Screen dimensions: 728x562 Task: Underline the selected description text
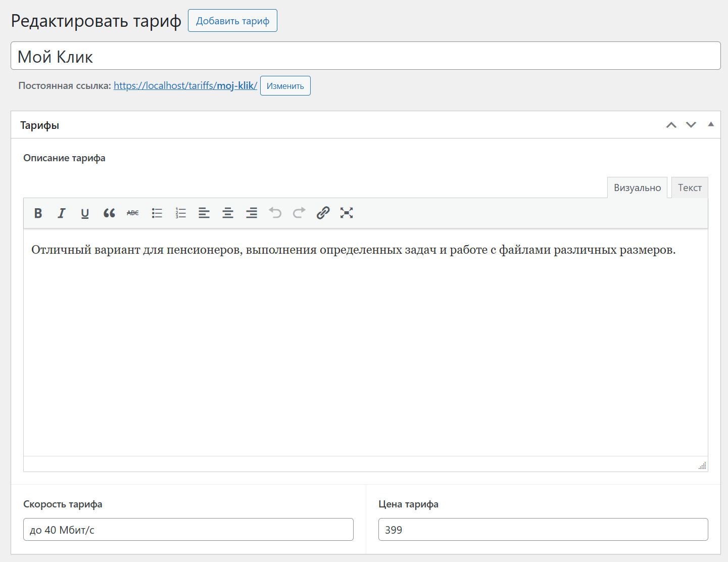click(x=85, y=213)
